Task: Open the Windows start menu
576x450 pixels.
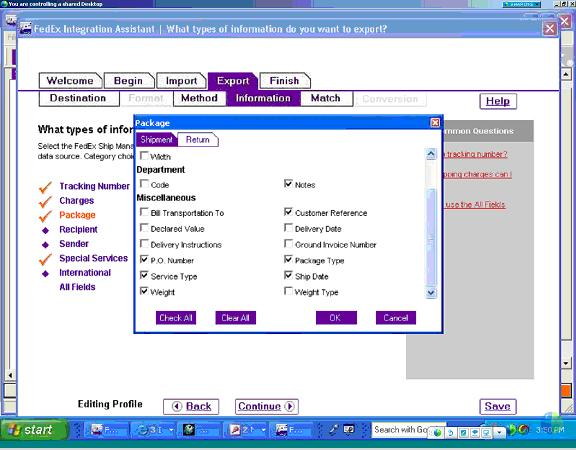Action: pyautogui.click(x=35, y=430)
